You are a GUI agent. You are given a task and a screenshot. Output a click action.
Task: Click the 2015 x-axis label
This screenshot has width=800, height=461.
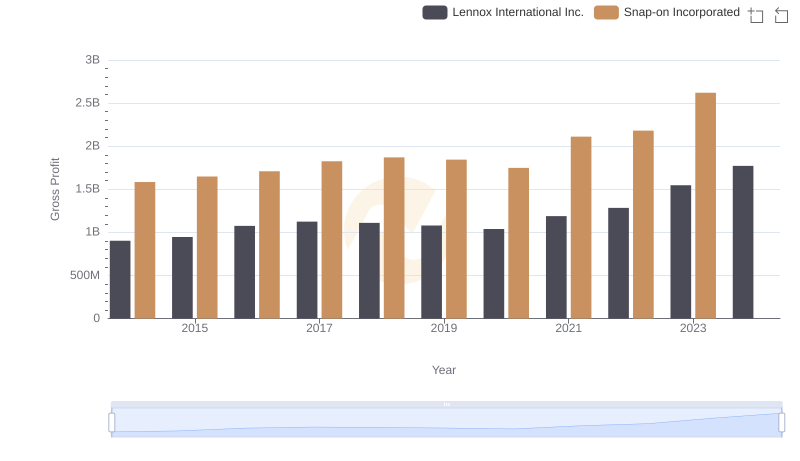pos(194,328)
